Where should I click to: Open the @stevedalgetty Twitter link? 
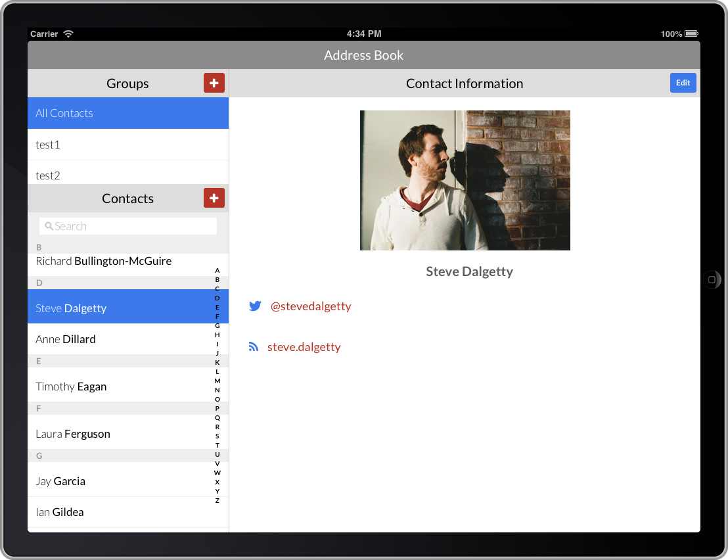coord(311,306)
